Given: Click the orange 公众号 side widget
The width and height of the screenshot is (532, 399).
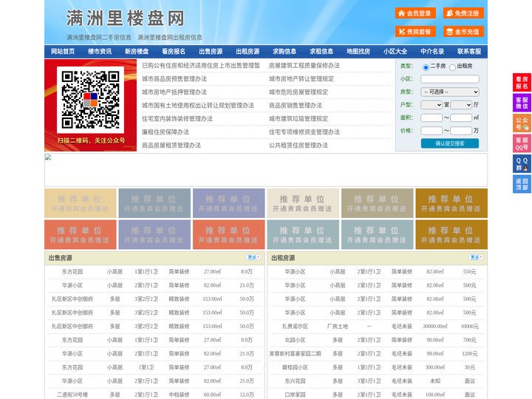Looking at the screenshot, I should pos(522,123).
